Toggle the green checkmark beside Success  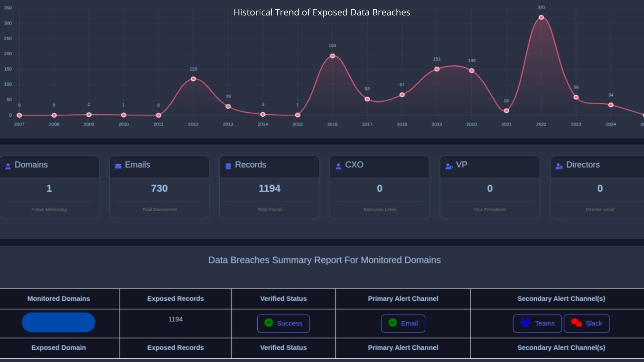(x=268, y=323)
